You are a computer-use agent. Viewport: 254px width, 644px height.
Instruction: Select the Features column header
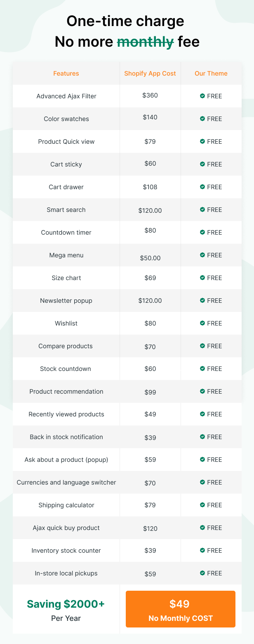(x=66, y=74)
